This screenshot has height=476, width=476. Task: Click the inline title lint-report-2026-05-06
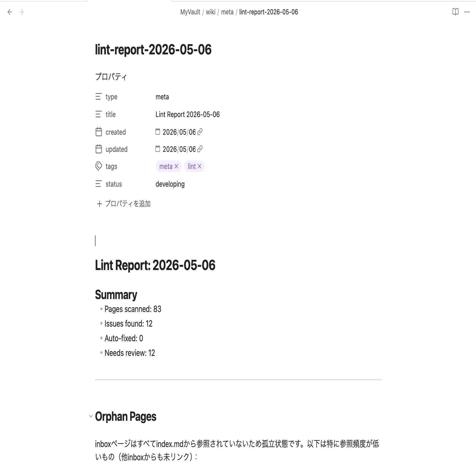pos(153,50)
